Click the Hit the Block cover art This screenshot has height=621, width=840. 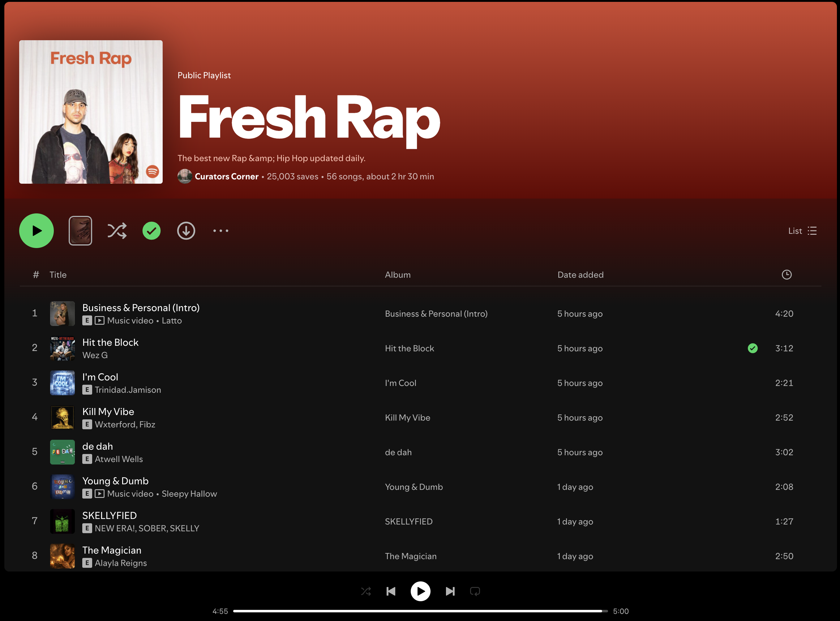[x=62, y=349]
